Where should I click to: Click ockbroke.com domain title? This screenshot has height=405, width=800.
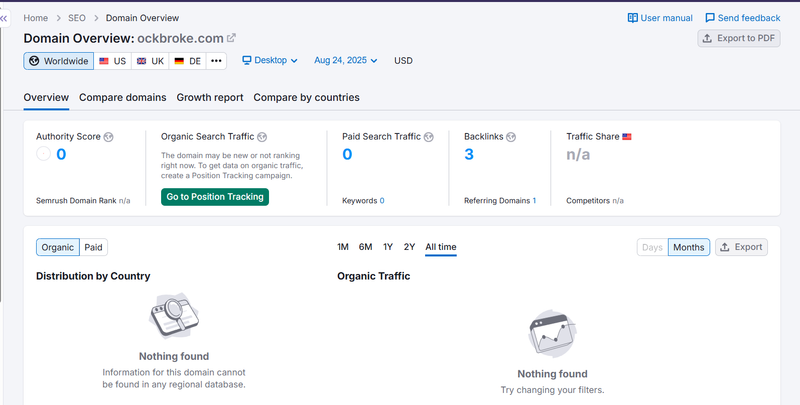(x=180, y=38)
